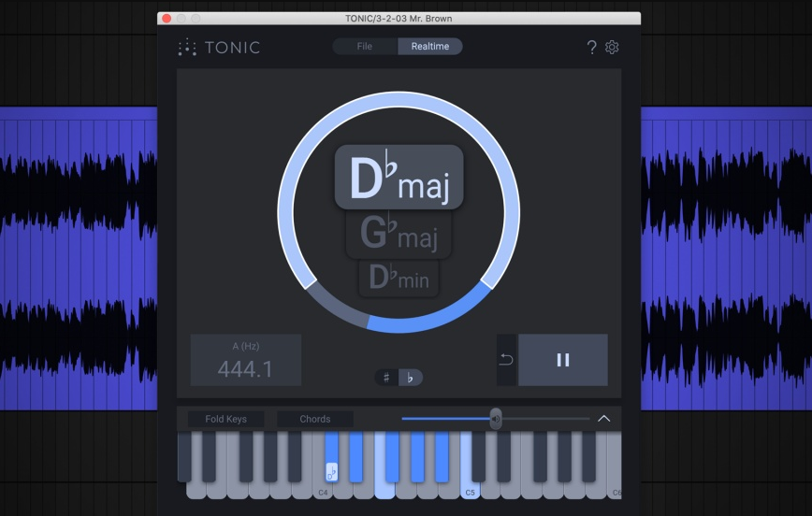Select sharp notation toggle
The image size is (812, 516).
click(386, 378)
